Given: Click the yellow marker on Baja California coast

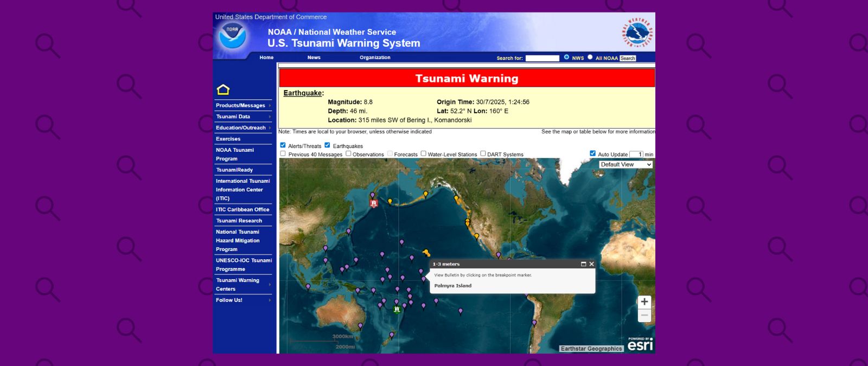Looking at the screenshot, I should tap(476, 236).
